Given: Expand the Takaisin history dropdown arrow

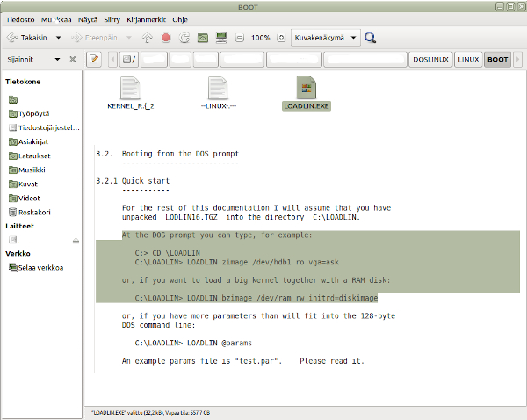Looking at the screenshot, I should click(x=59, y=38).
